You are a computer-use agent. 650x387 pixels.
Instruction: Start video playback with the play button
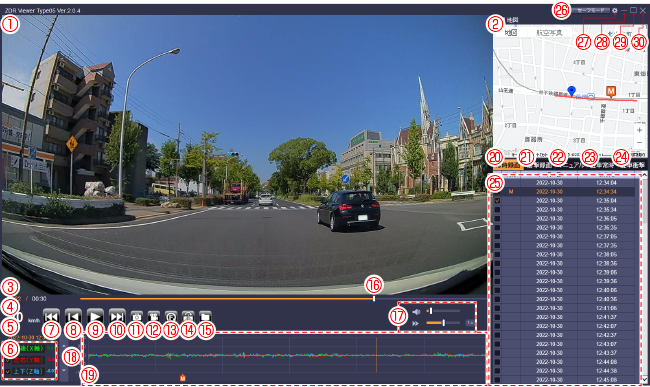click(x=95, y=317)
